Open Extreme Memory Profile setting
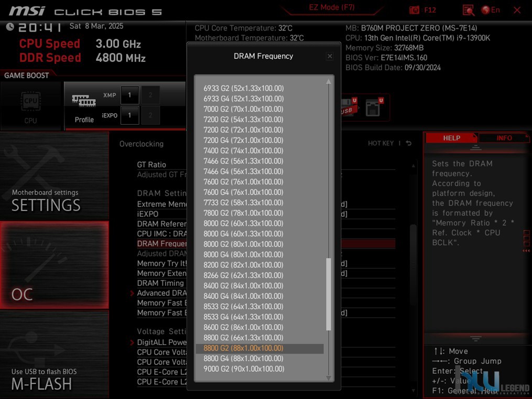Screen dimensions: 532x399 pyautogui.click(x=162, y=204)
